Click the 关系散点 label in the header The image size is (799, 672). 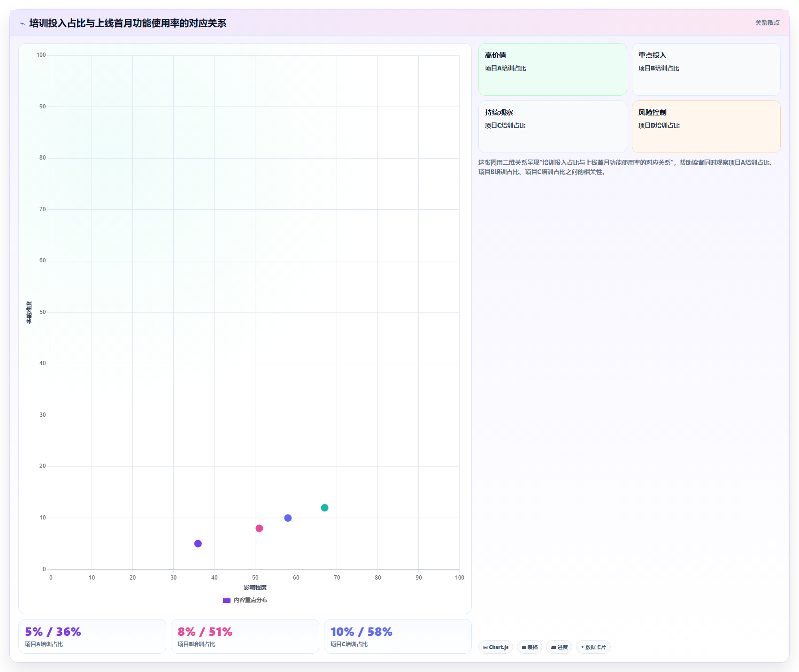[767, 23]
